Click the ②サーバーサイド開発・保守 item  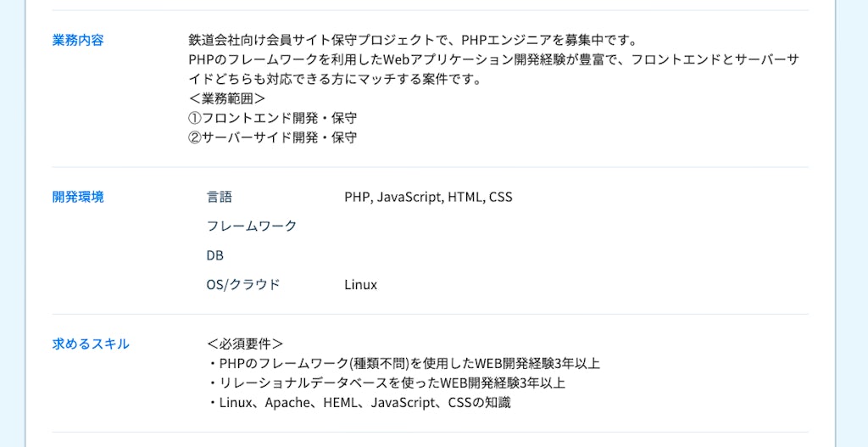272,137
